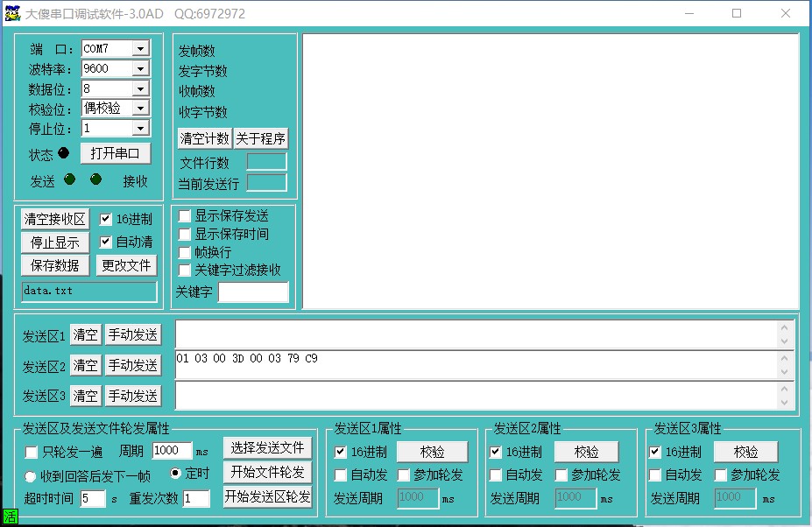Open the 端口 COM7 dropdown
This screenshot has height=527, width=812.
140,49
